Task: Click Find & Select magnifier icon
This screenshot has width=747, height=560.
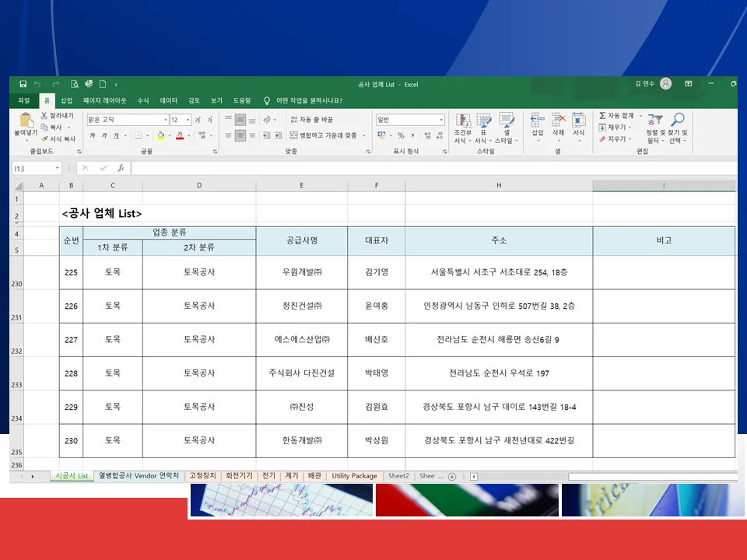Action: pos(678,119)
